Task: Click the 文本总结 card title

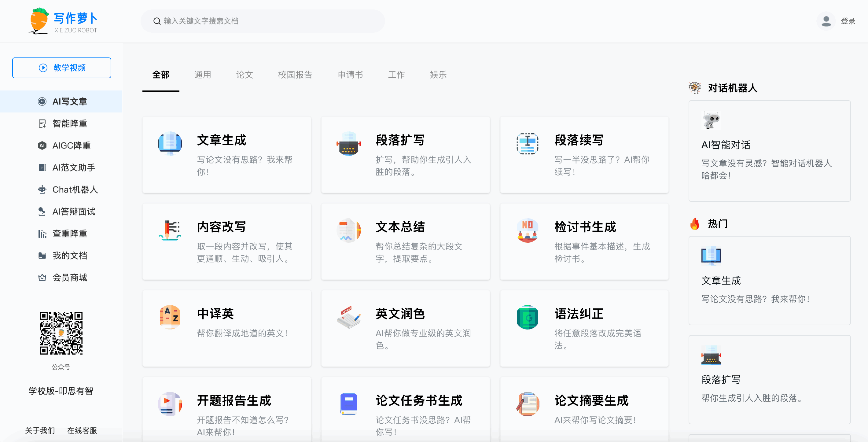Action: click(x=400, y=227)
